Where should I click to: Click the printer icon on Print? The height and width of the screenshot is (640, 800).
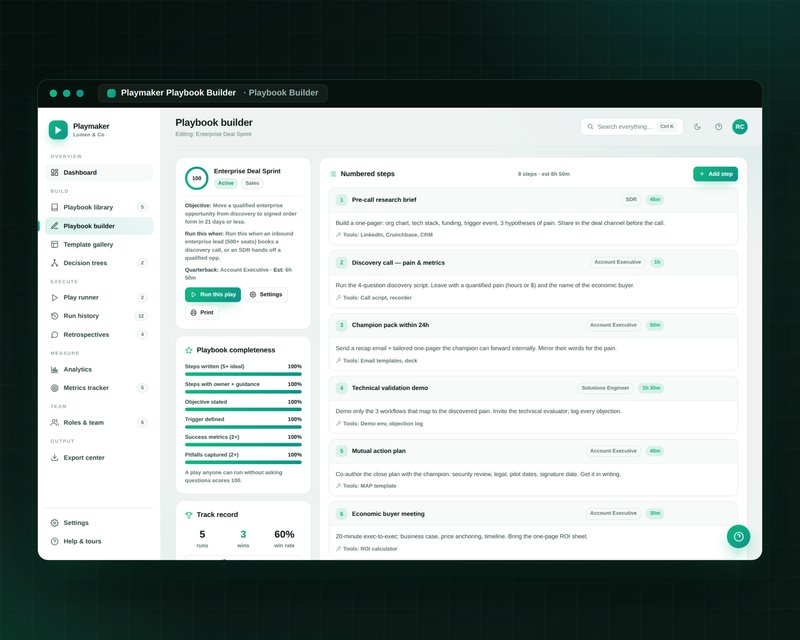click(193, 312)
